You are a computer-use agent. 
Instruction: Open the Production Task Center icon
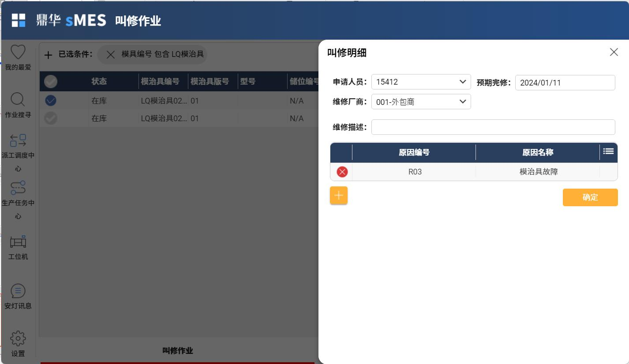pyautogui.click(x=18, y=188)
